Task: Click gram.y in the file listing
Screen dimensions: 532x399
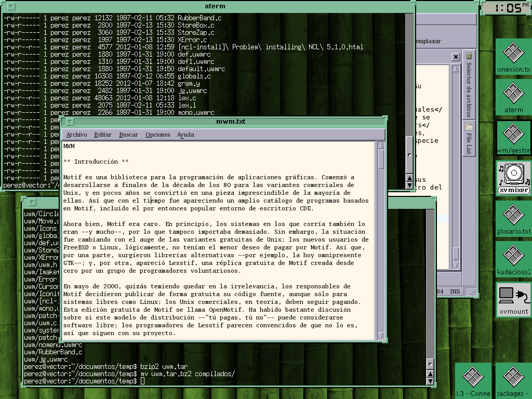Action: tap(189, 84)
